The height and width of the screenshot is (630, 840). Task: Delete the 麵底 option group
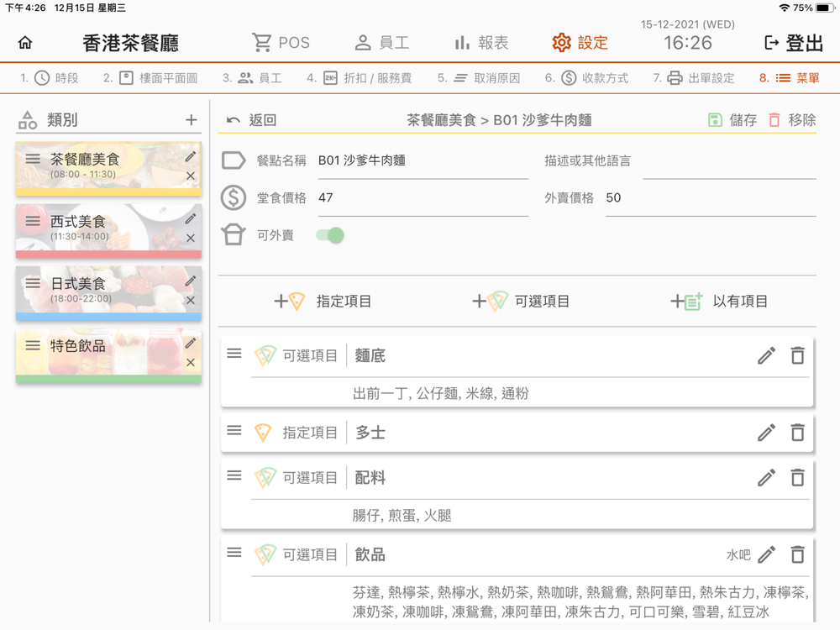tap(797, 355)
